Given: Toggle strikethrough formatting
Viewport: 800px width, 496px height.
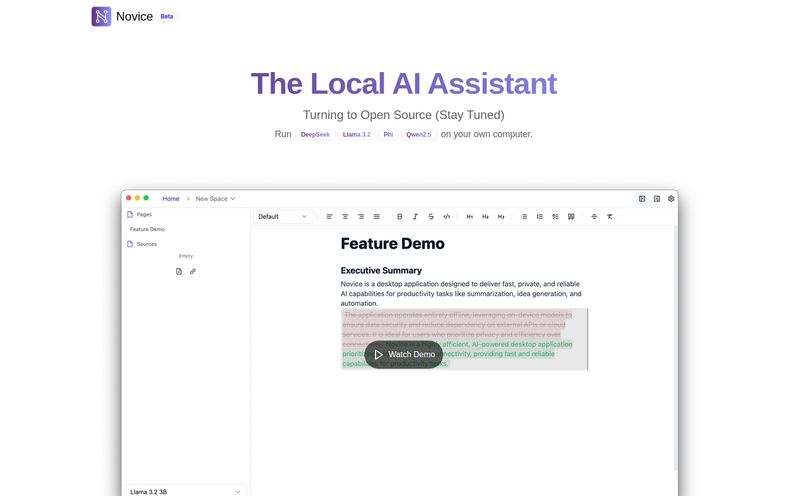Looking at the screenshot, I should (x=431, y=216).
